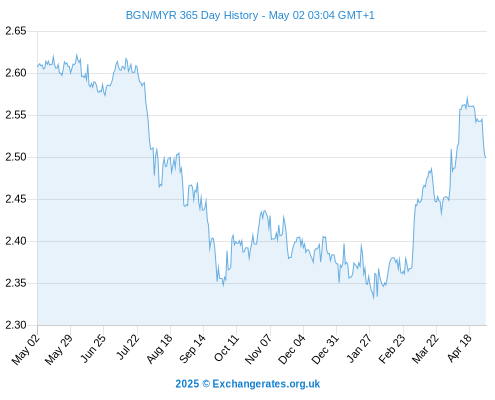Select the Oct 11 date label
The image size is (495, 400).
[x=226, y=348]
